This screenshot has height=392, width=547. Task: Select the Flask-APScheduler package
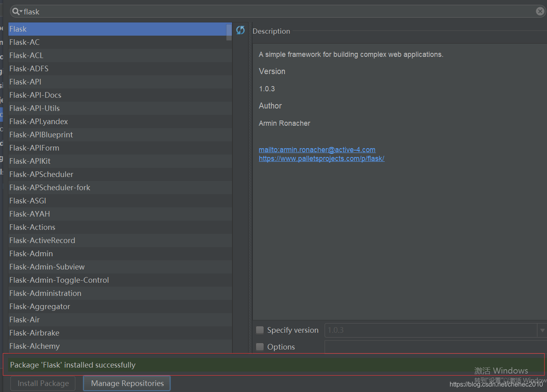tap(120, 174)
